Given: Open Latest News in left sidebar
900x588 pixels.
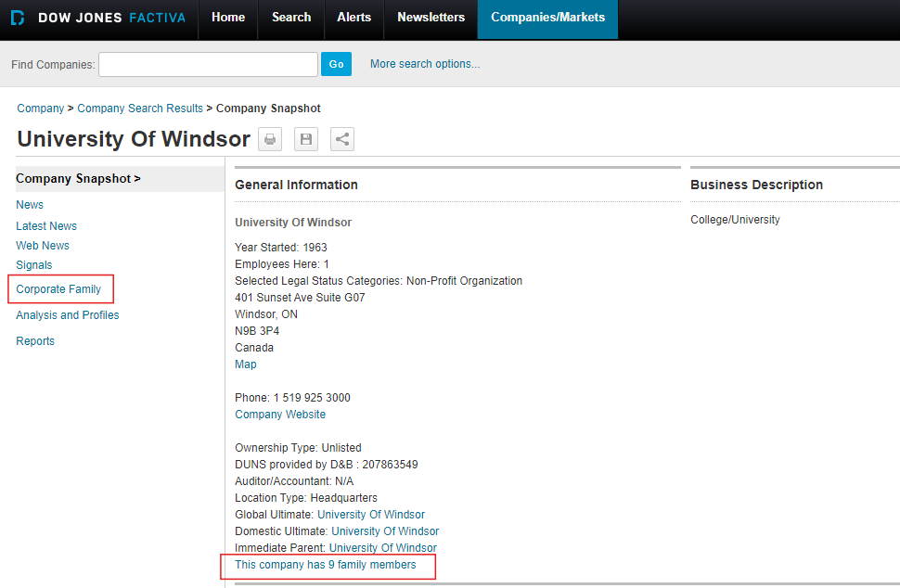Looking at the screenshot, I should click(46, 226).
